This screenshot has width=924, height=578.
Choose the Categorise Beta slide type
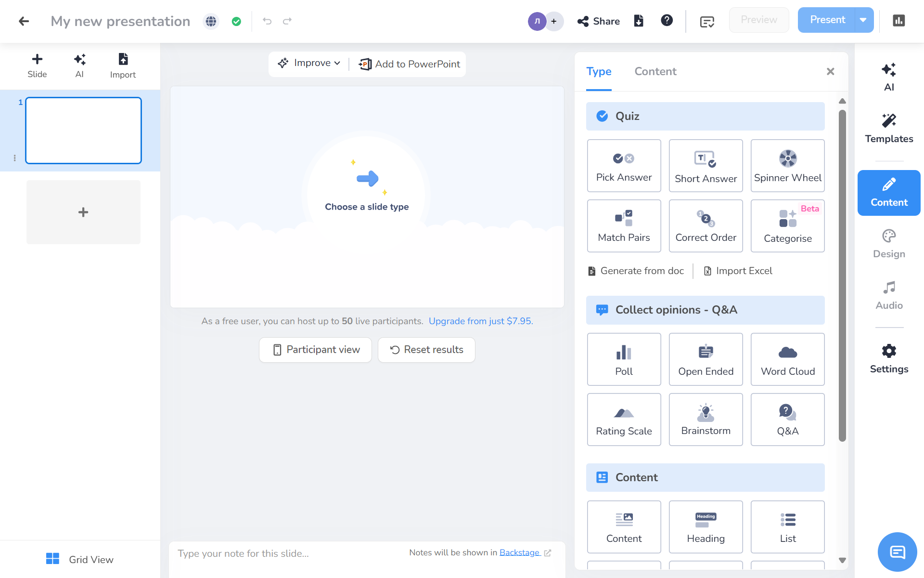pyautogui.click(x=787, y=226)
